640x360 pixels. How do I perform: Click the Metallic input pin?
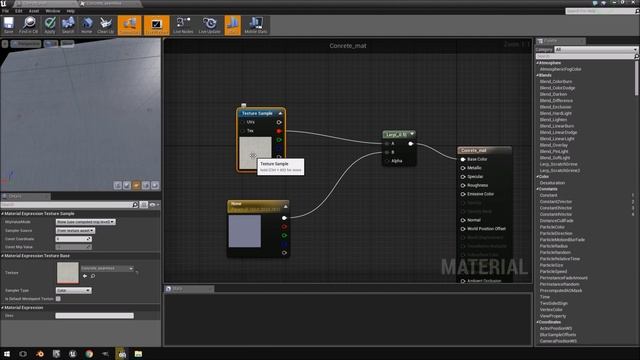point(463,168)
